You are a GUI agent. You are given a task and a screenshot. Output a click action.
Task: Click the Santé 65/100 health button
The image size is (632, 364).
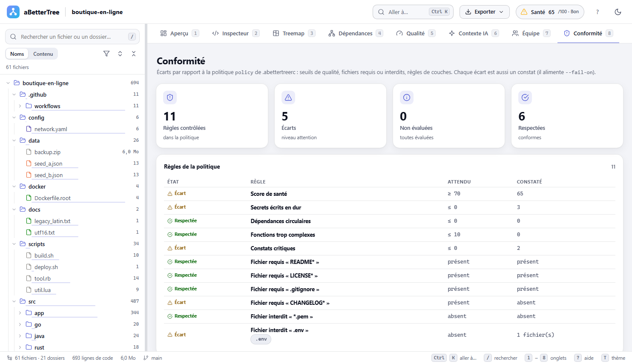coord(550,12)
